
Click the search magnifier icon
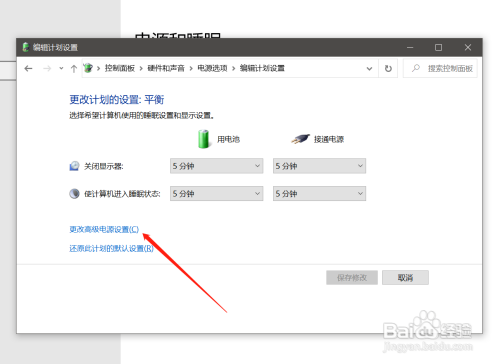click(416, 68)
